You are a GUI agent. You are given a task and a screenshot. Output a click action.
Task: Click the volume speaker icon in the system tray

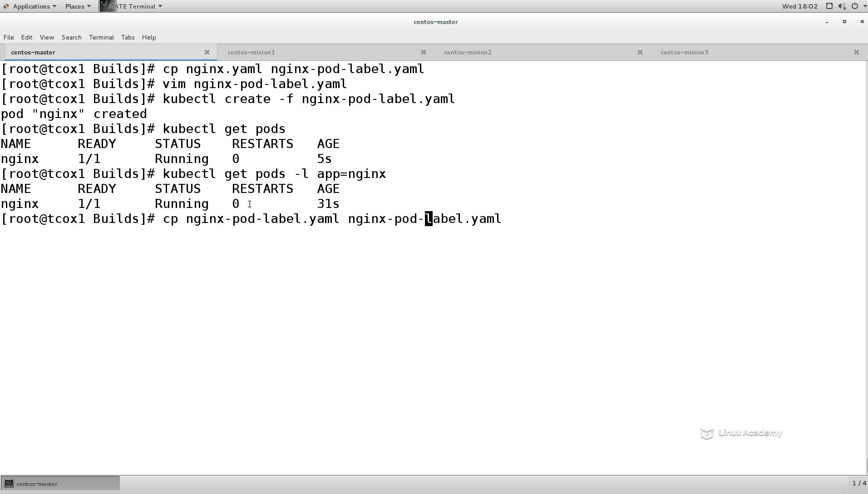pos(842,6)
